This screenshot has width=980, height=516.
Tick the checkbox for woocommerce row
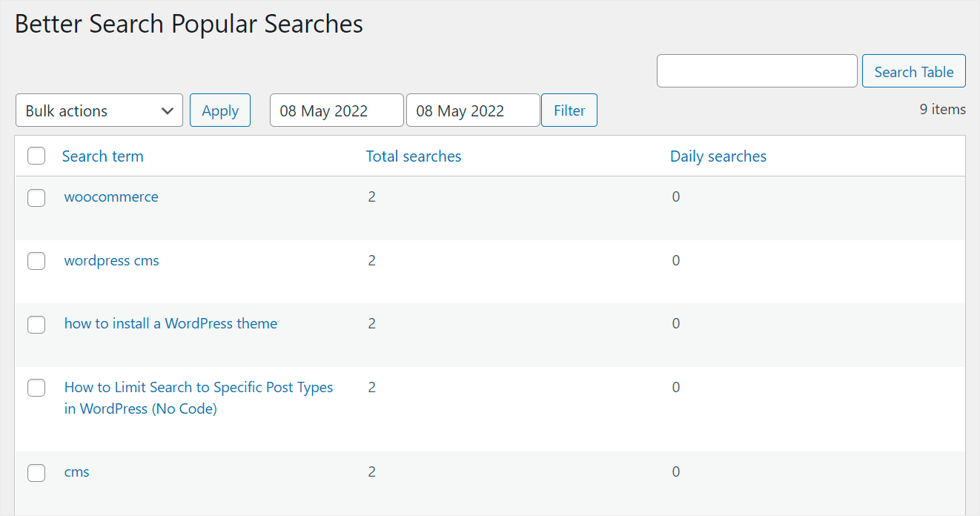pos(36,197)
